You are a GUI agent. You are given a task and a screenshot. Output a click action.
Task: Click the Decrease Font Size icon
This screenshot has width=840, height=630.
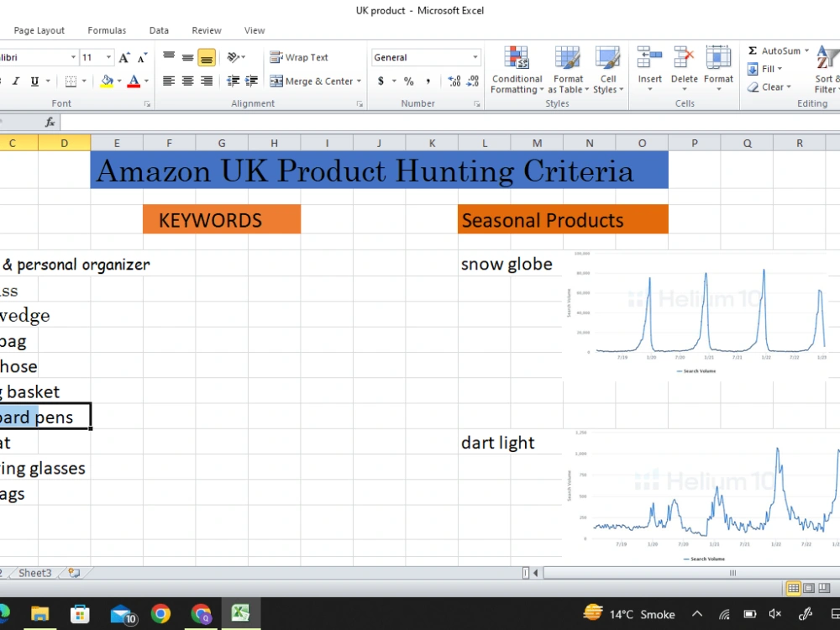pos(143,57)
